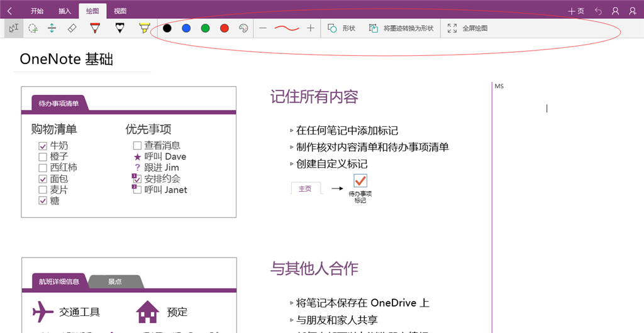
Task: Check the 麦片 checkbox
Action: pyautogui.click(x=43, y=190)
